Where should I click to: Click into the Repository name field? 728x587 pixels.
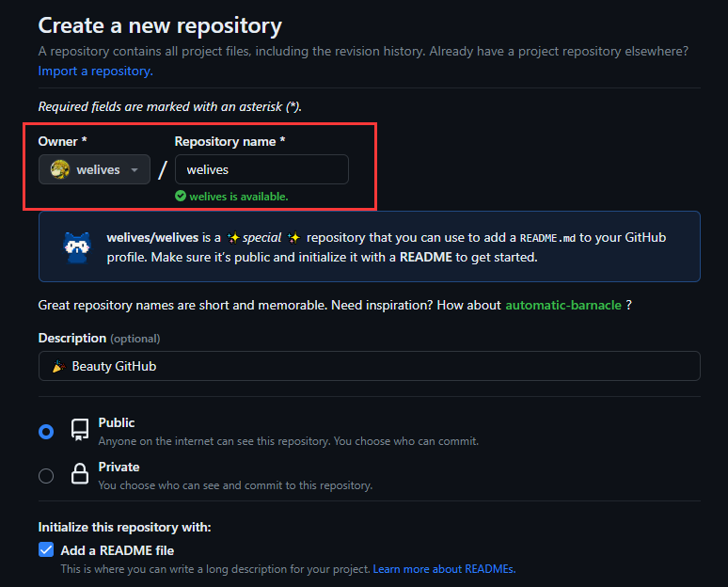click(261, 169)
